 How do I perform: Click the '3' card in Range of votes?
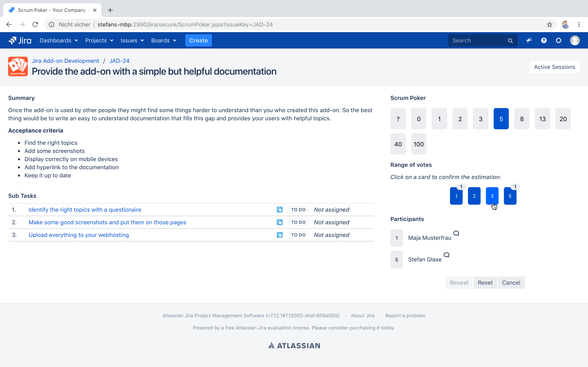492,196
